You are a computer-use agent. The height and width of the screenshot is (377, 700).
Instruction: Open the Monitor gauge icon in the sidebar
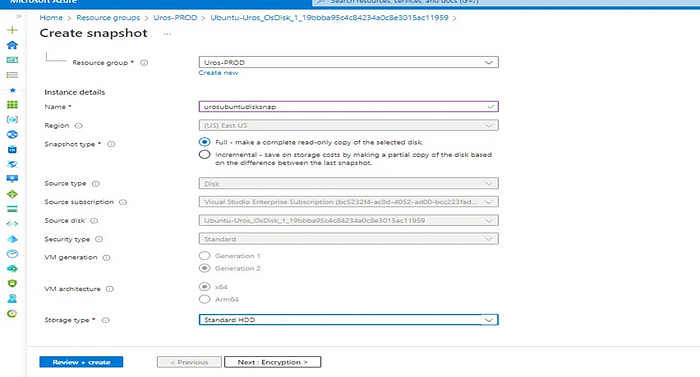[12, 254]
